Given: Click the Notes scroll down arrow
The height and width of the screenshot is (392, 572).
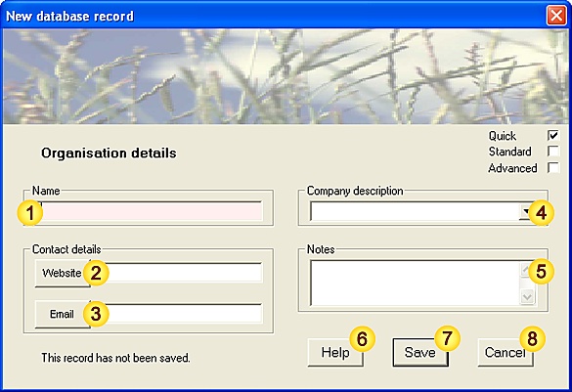Looking at the screenshot, I should click(x=527, y=296).
